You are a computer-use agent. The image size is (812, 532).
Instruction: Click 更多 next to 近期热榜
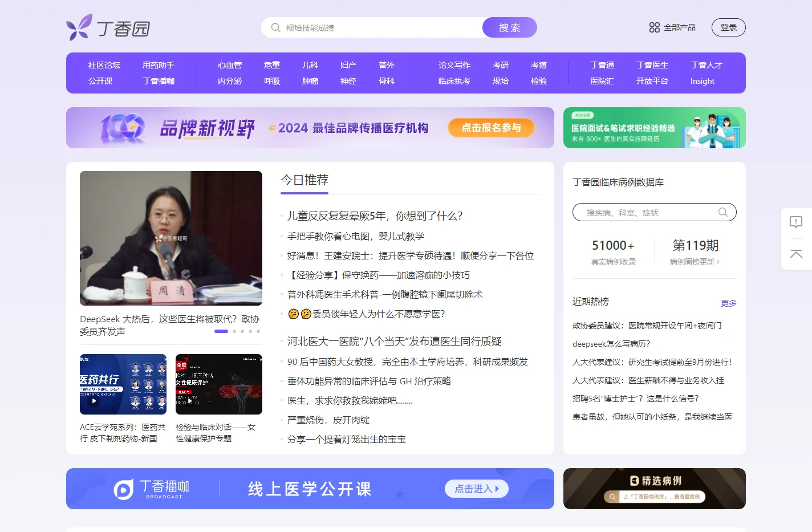(x=728, y=303)
